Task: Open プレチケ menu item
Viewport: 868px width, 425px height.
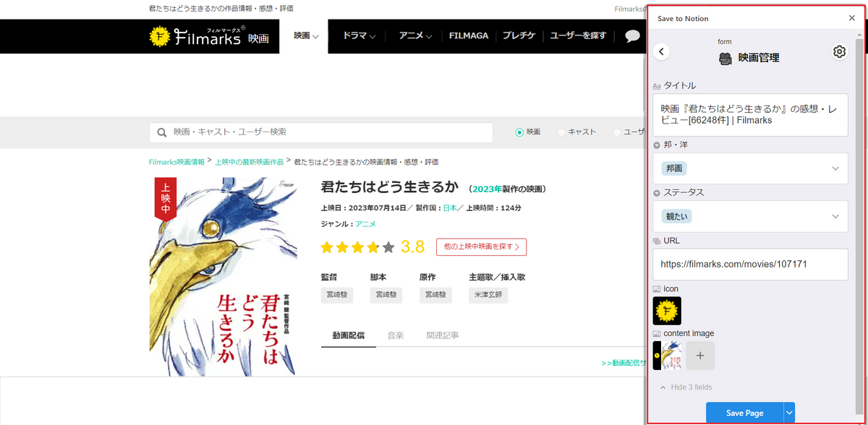Action: coord(519,36)
